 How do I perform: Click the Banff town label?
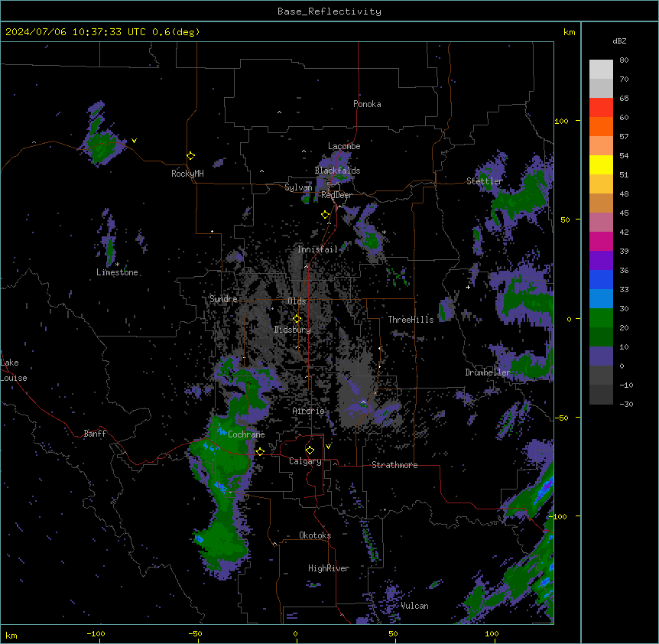click(95, 434)
